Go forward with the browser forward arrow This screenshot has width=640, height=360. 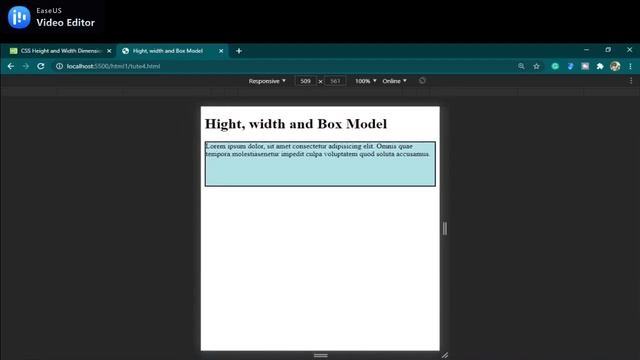pyautogui.click(x=26, y=66)
